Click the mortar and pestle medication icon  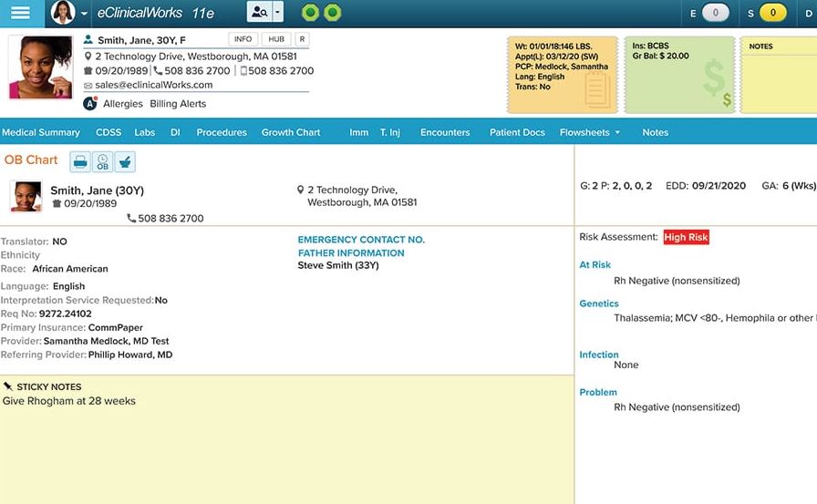[125, 162]
